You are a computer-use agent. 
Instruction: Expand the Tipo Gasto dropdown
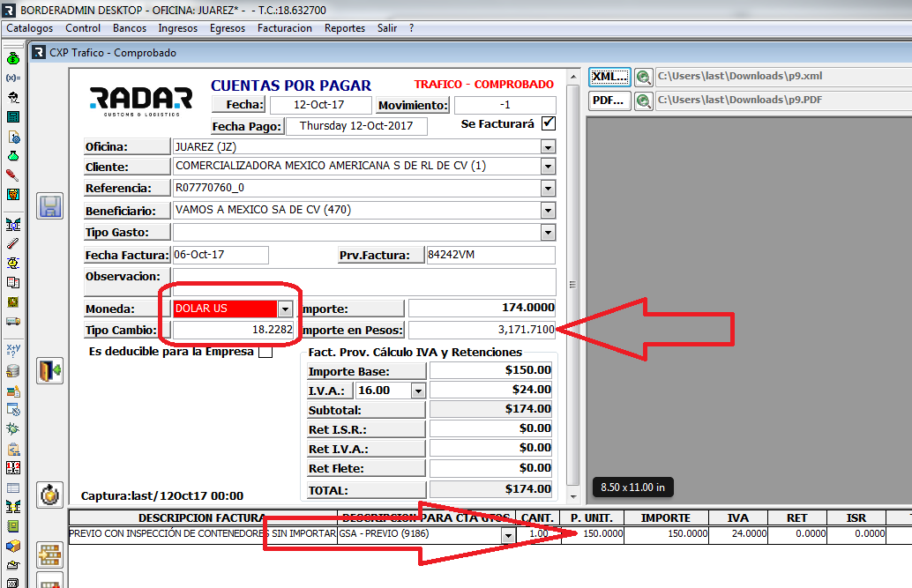[x=548, y=233]
